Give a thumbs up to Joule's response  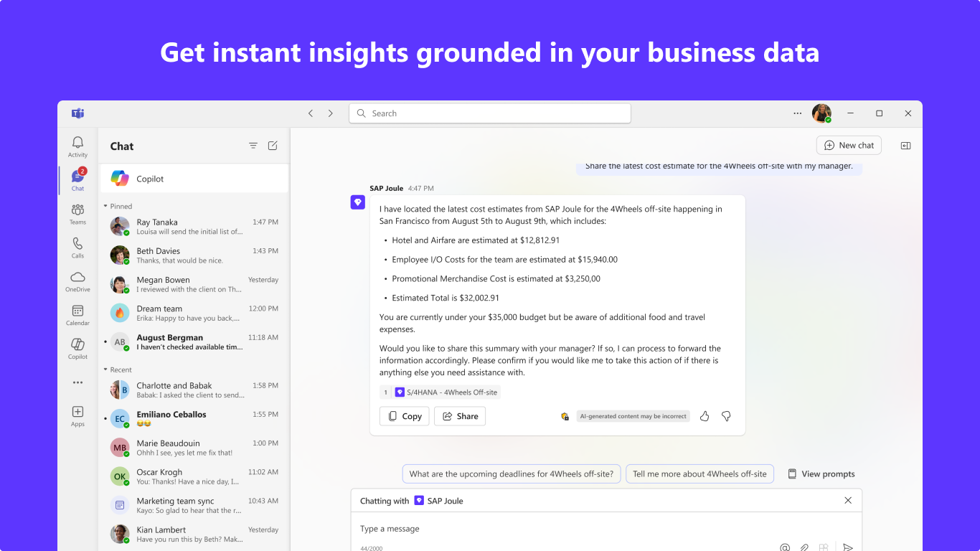click(704, 415)
